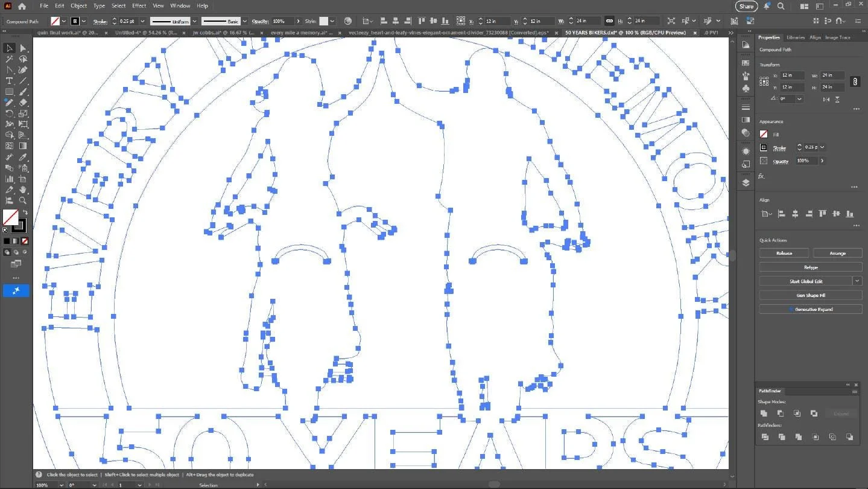868x489 pixels.
Task: Set color mode to Gradient in toolbar
Action: tap(16, 241)
